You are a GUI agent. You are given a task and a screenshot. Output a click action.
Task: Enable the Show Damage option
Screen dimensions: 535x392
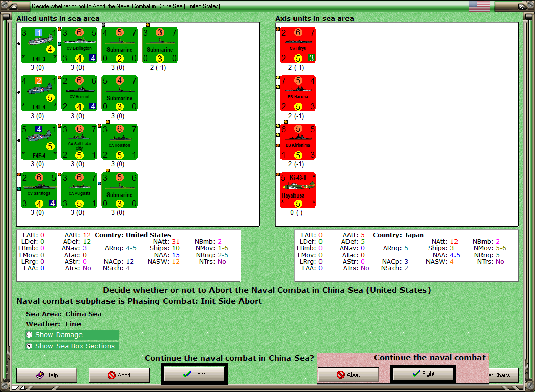72,335
